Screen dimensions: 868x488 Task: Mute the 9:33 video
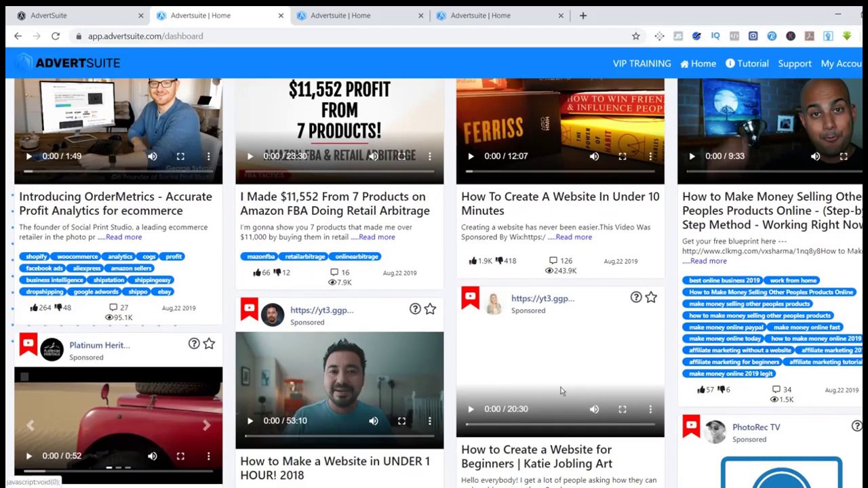coord(816,157)
